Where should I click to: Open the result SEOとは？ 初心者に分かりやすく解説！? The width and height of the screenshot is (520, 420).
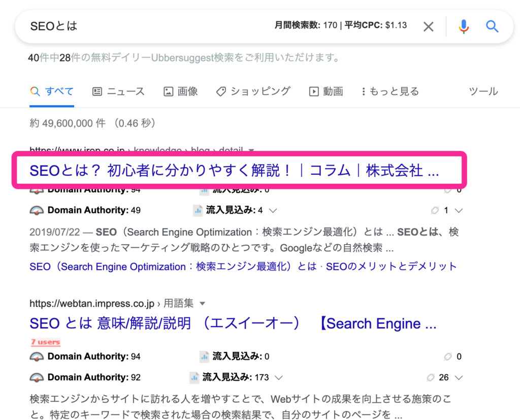click(234, 171)
